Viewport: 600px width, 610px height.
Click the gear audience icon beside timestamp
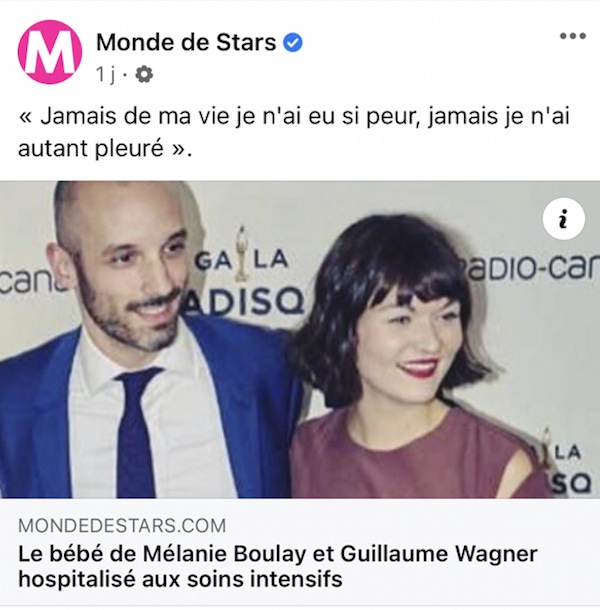coord(144,74)
